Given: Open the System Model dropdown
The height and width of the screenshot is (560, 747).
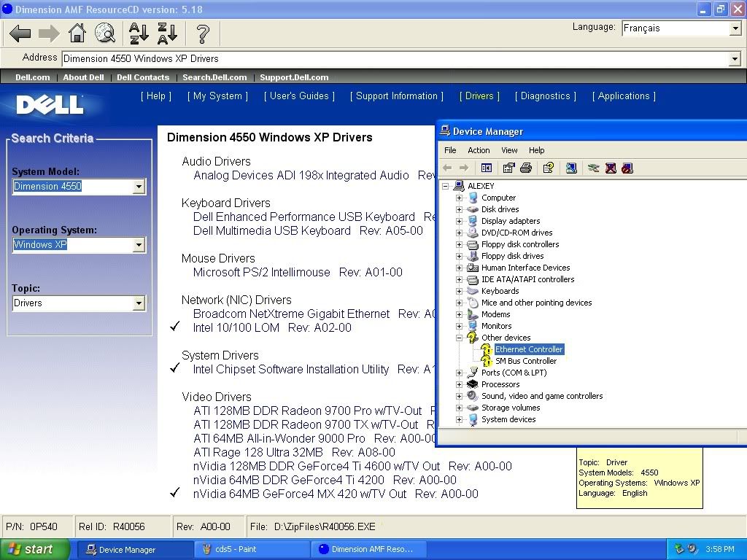Looking at the screenshot, I should (139, 187).
